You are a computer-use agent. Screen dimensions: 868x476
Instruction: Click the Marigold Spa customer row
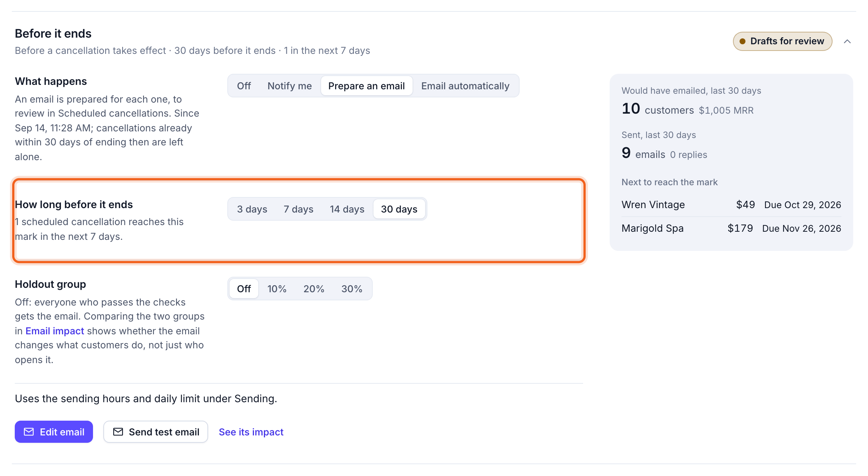[731, 228]
